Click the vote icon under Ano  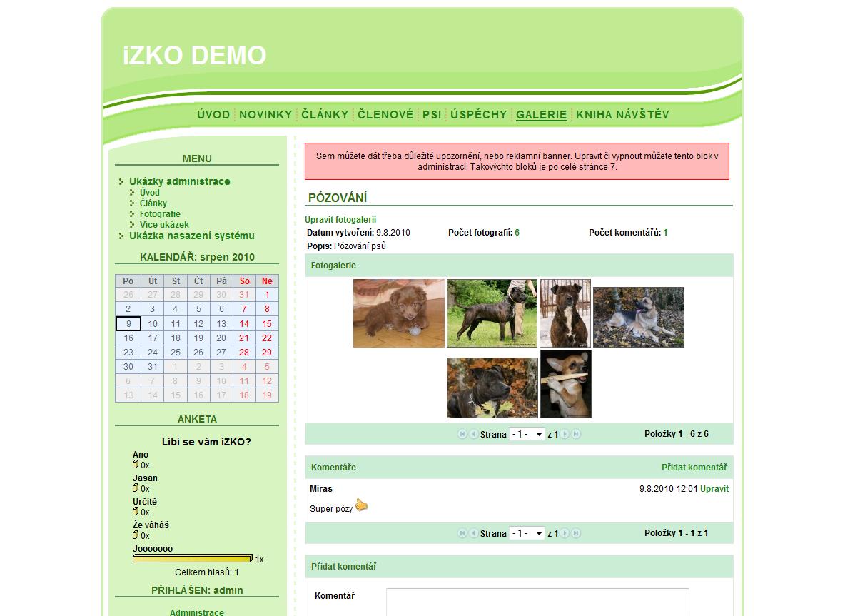[136, 464]
